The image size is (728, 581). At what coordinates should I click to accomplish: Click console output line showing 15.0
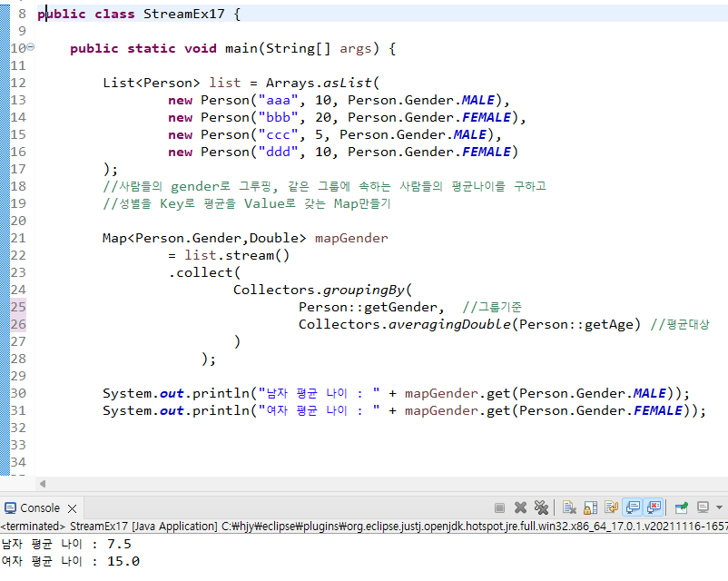(70, 561)
